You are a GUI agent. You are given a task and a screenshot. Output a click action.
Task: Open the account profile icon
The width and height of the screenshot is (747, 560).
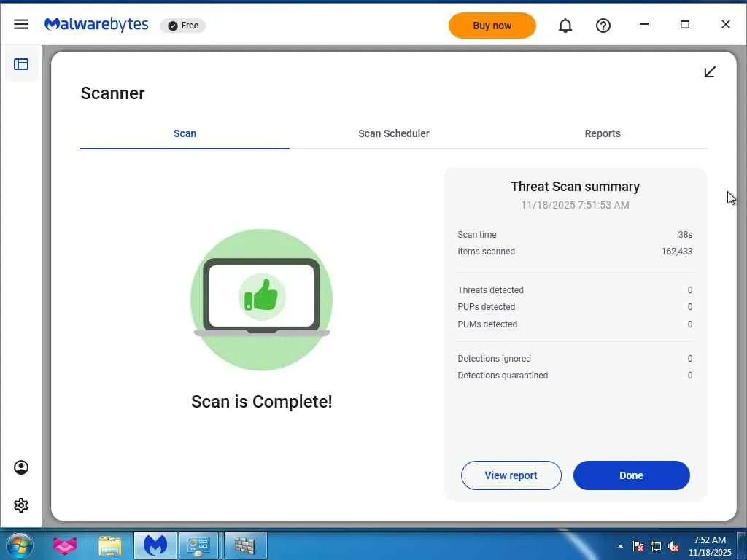pyautogui.click(x=21, y=467)
